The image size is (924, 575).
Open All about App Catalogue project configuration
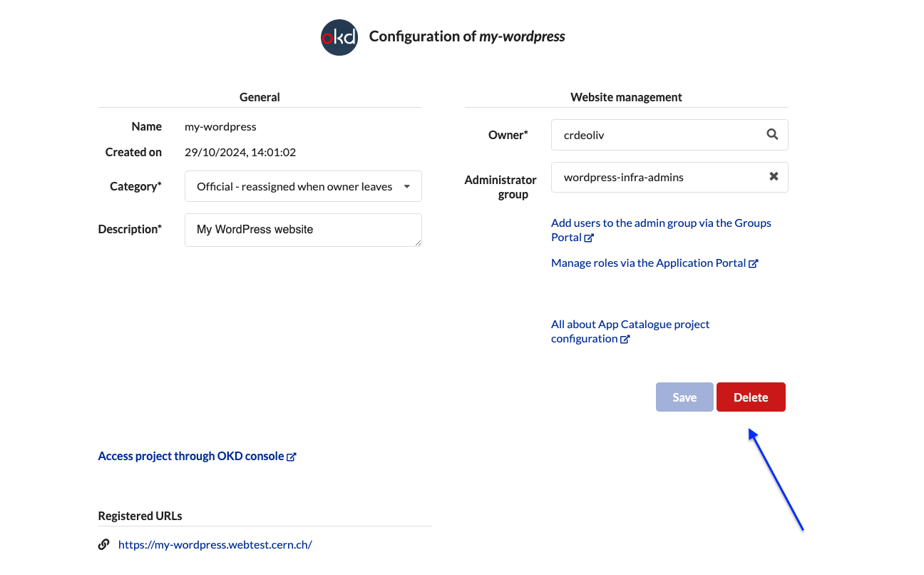pos(630,331)
